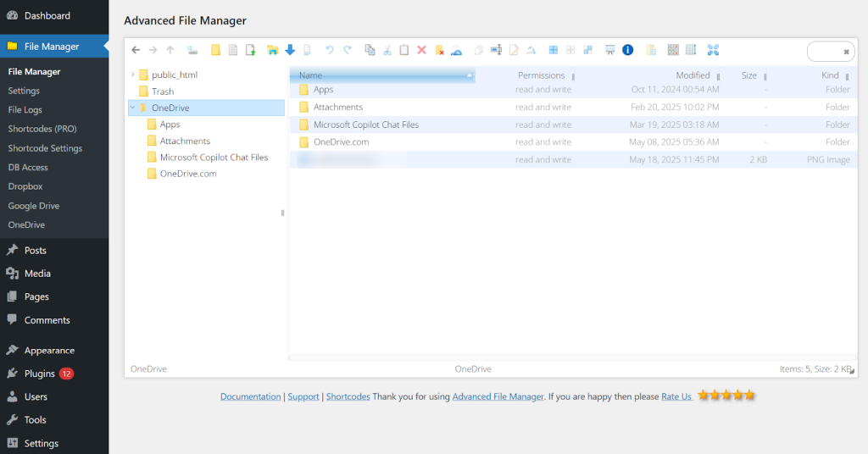Image resolution: width=868 pixels, height=454 pixels.
Task: Click the preview easel icon
Action: tap(610, 50)
